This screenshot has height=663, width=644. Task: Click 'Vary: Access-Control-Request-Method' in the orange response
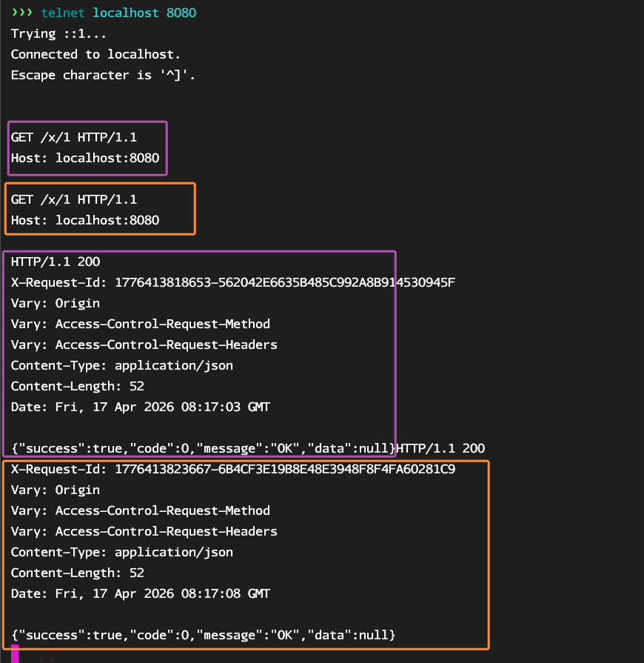[141, 511]
